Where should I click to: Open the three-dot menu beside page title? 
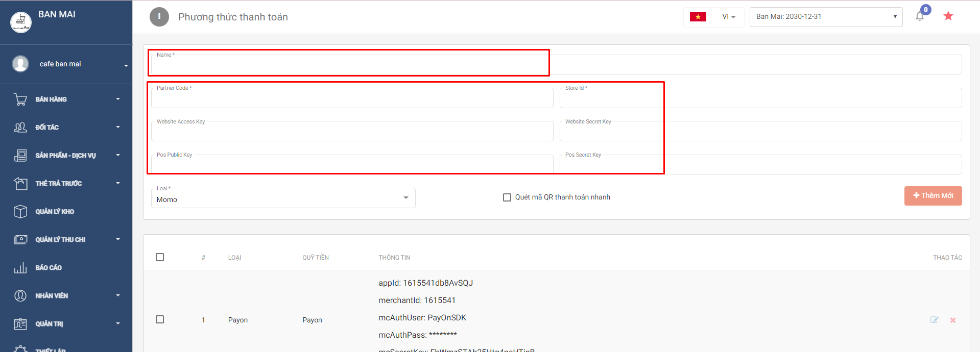click(159, 17)
